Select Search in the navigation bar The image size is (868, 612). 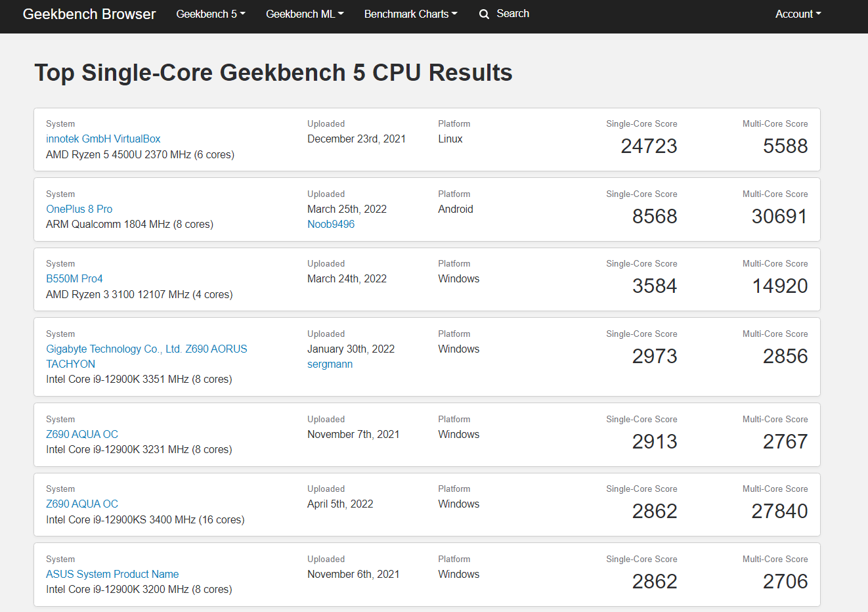512,13
